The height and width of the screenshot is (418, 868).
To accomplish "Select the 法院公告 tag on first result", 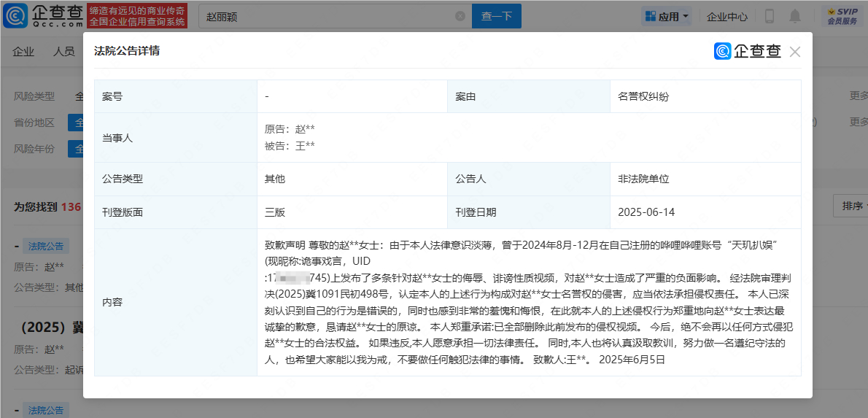I will point(46,246).
